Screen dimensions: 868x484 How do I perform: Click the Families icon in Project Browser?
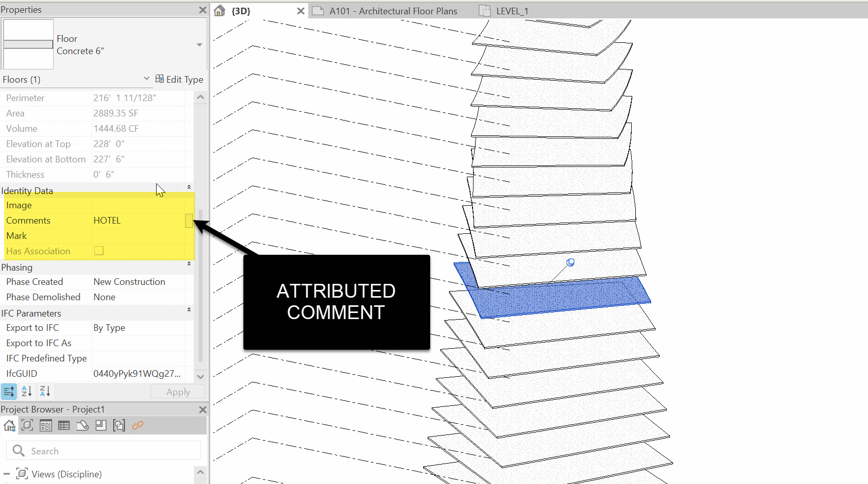point(101,425)
